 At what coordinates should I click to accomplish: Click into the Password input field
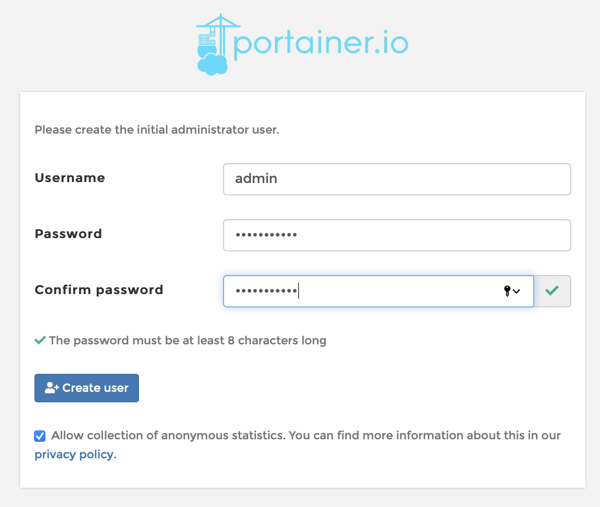click(397, 235)
